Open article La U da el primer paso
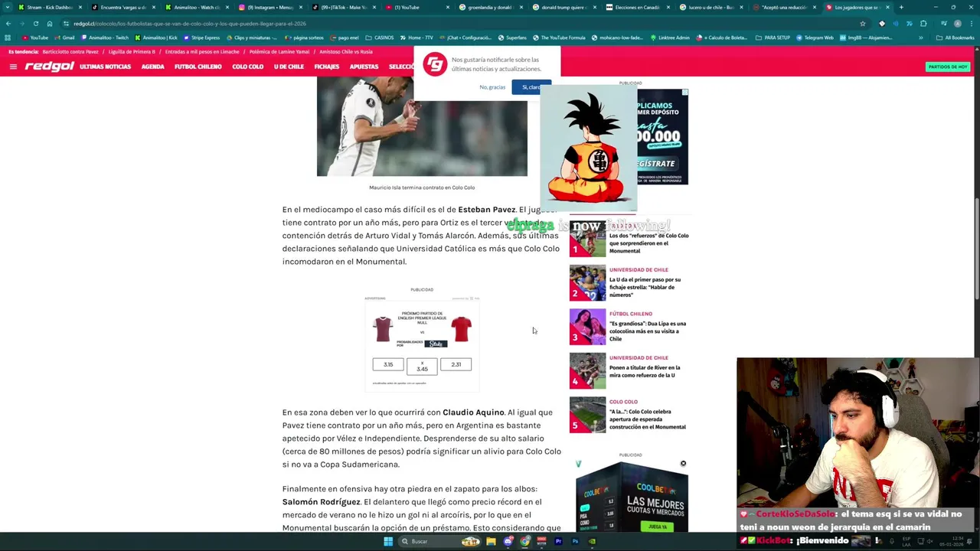This screenshot has height=551, width=980. click(645, 287)
